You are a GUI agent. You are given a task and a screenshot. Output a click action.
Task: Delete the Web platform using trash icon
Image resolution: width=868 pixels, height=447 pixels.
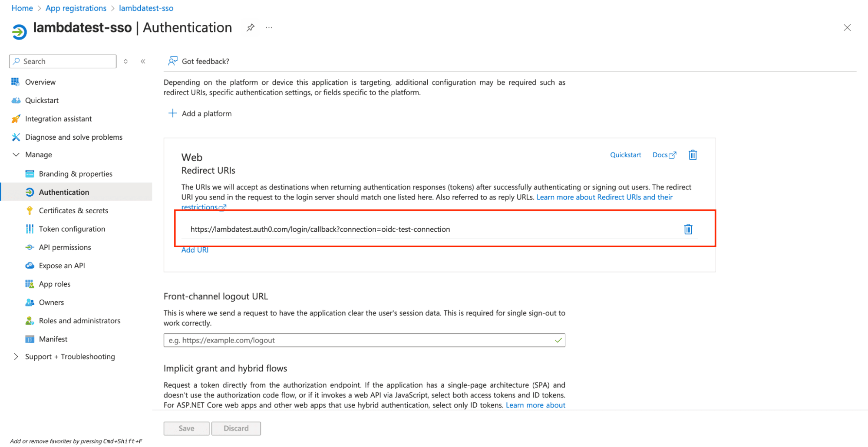pos(693,154)
